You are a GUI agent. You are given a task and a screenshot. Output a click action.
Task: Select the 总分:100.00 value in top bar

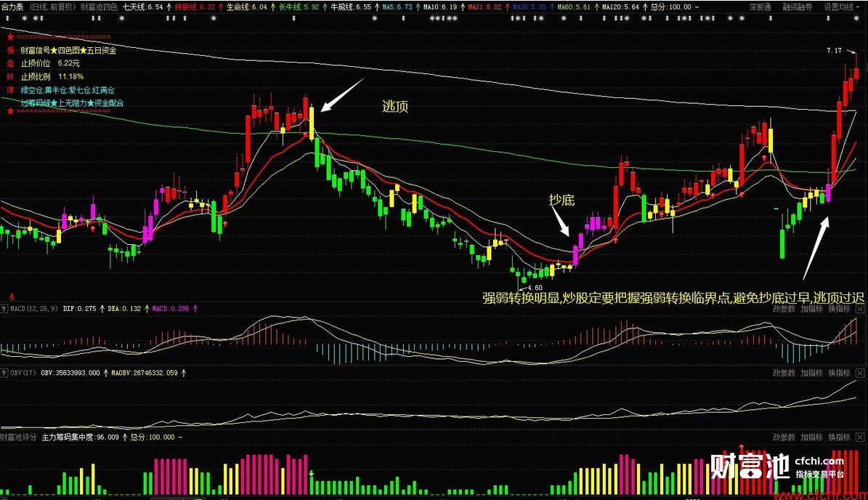pos(671,7)
